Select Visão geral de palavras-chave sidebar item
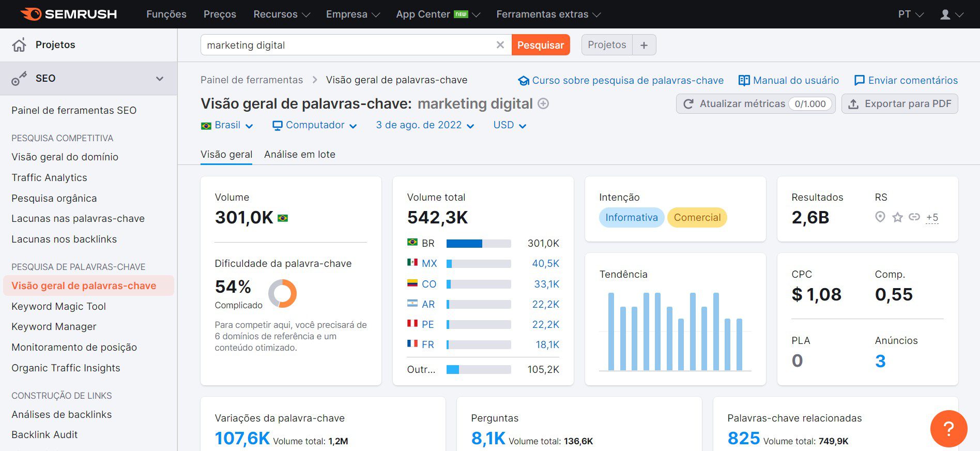This screenshot has width=980, height=451. pos(88,285)
